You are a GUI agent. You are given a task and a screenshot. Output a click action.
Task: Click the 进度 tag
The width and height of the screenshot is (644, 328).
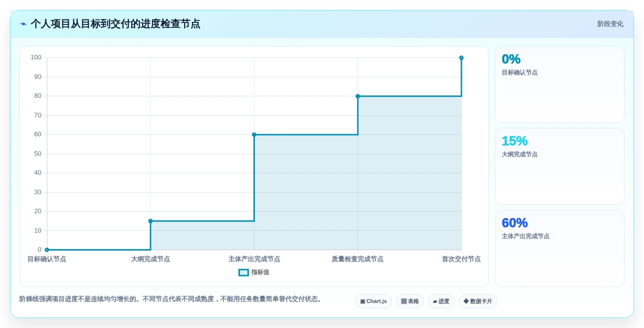point(441,302)
